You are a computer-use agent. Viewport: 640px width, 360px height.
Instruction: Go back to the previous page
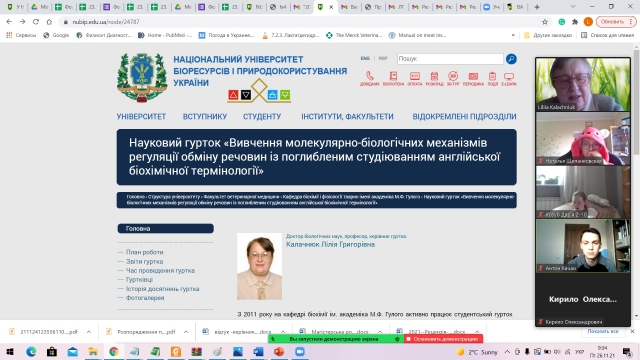coord(9,22)
